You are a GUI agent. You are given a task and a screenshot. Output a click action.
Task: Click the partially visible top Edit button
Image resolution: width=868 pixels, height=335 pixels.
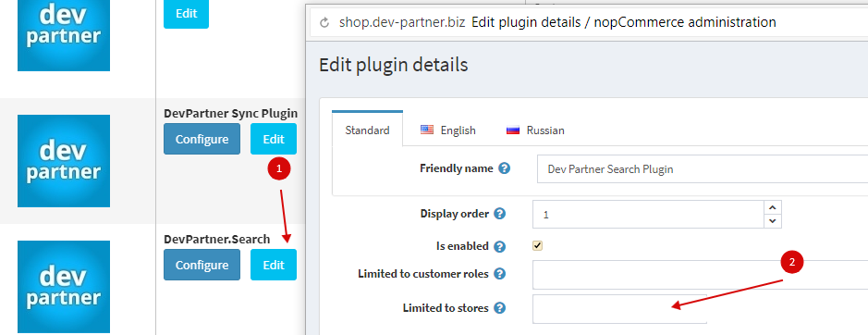[186, 14]
